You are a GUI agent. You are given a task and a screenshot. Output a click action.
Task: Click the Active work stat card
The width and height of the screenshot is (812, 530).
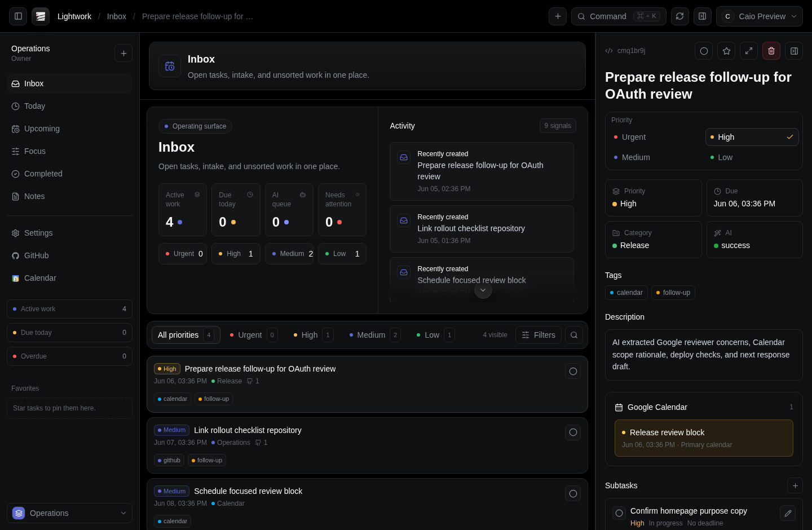[x=183, y=210]
